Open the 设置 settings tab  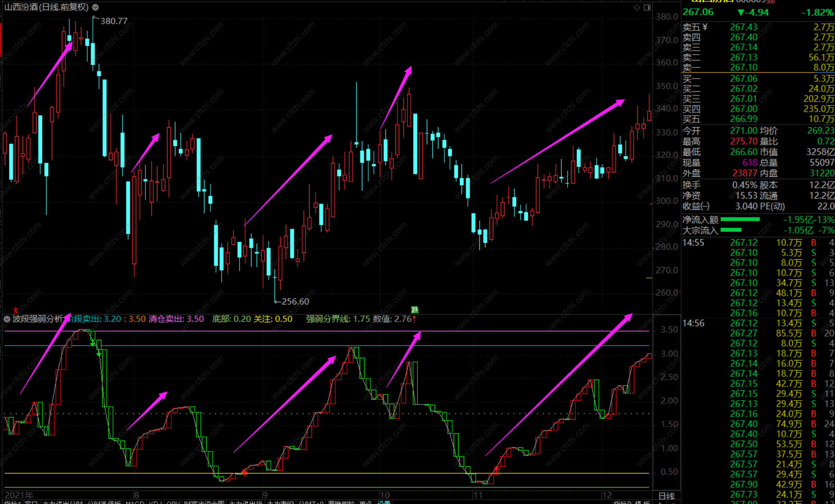click(384, 502)
